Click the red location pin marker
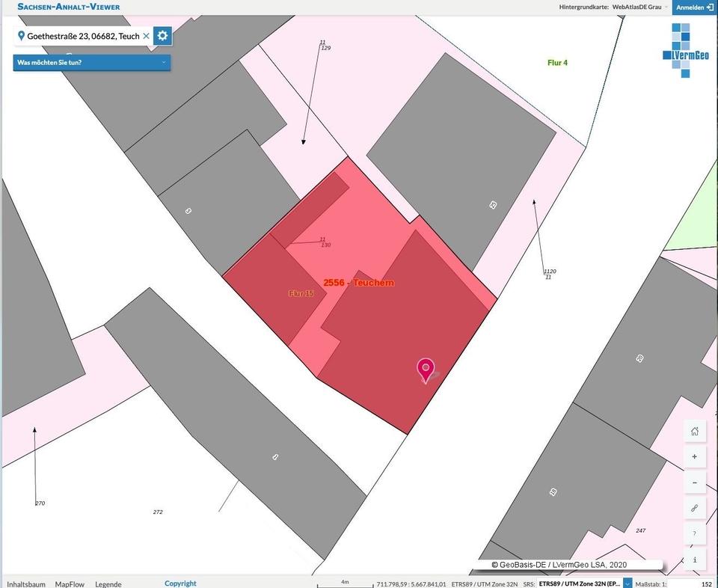Screen dimensions: 718x588 pyautogui.click(x=426, y=369)
